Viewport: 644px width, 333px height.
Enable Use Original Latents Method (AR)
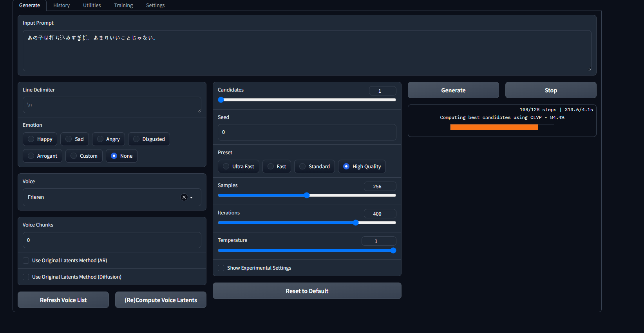[x=26, y=261]
